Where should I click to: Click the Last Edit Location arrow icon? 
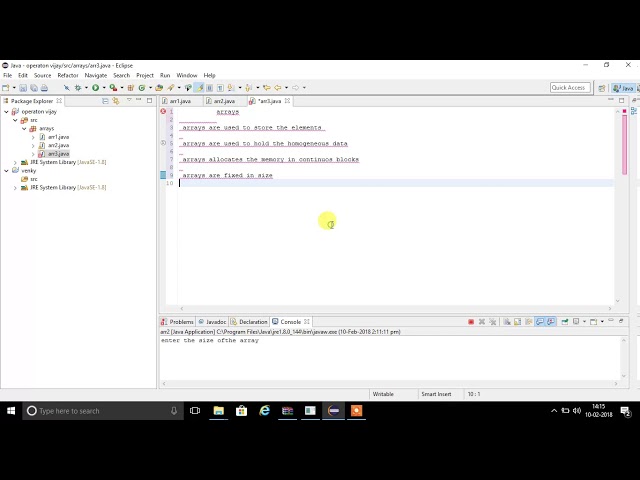[267, 88]
